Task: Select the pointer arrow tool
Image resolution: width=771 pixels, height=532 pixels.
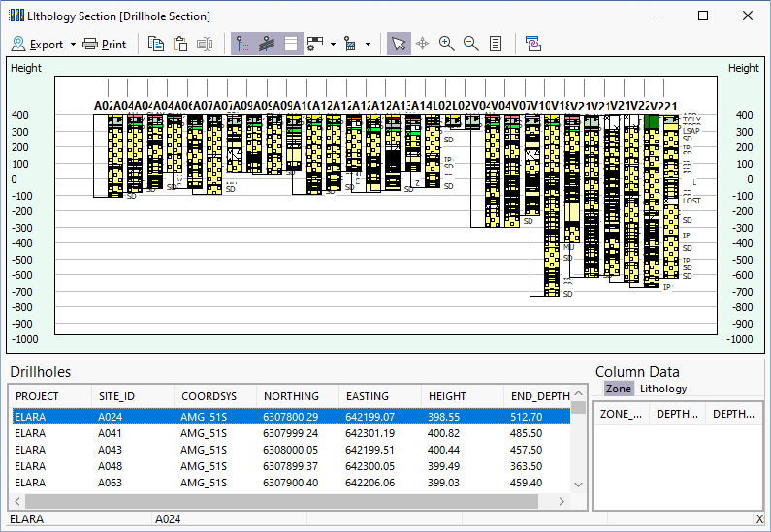Action: click(x=399, y=45)
